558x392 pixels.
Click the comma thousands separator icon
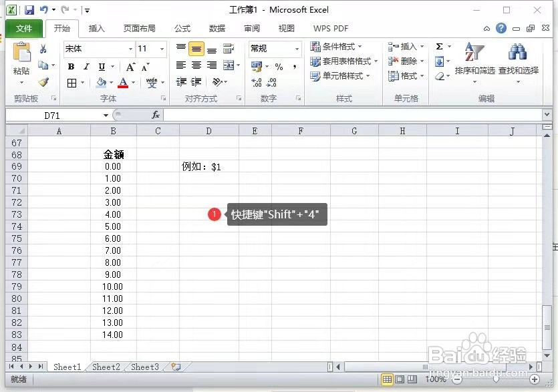tap(296, 67)
